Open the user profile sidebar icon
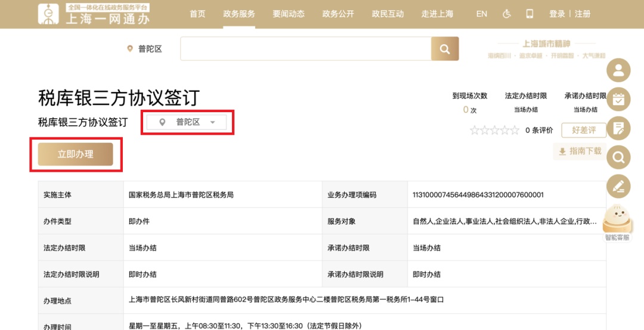 pyautogui.click(x=618, y=70)
